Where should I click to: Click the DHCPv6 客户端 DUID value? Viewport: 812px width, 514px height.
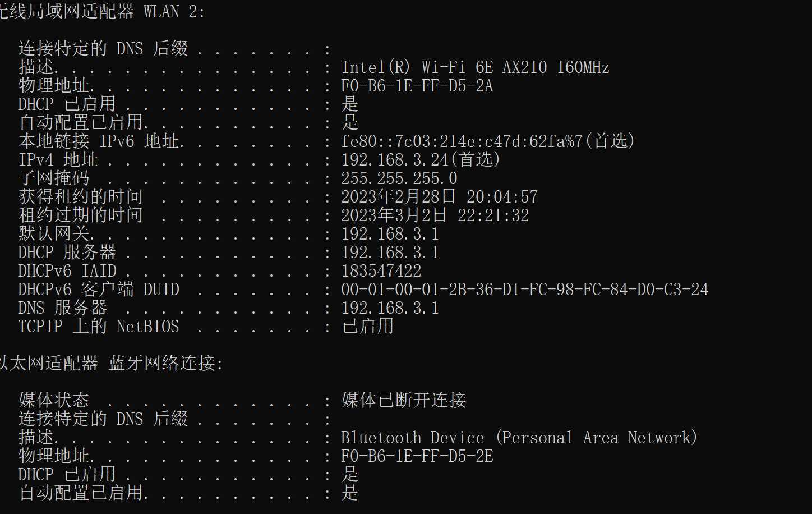point(524,290)
